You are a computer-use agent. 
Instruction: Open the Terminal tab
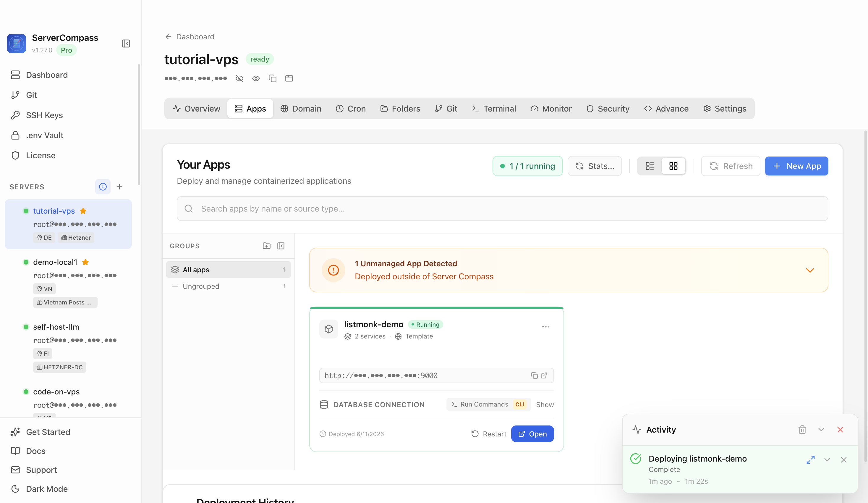pos(494,109)
